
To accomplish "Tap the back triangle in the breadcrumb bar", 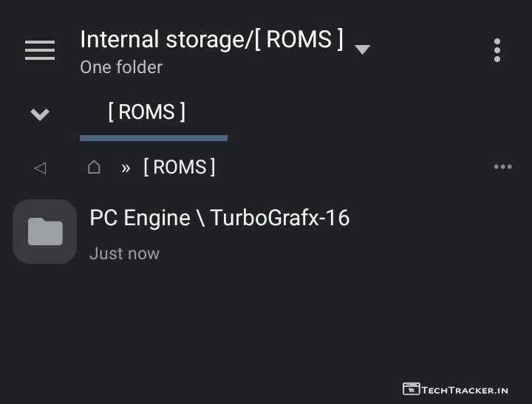I will 40,168.
